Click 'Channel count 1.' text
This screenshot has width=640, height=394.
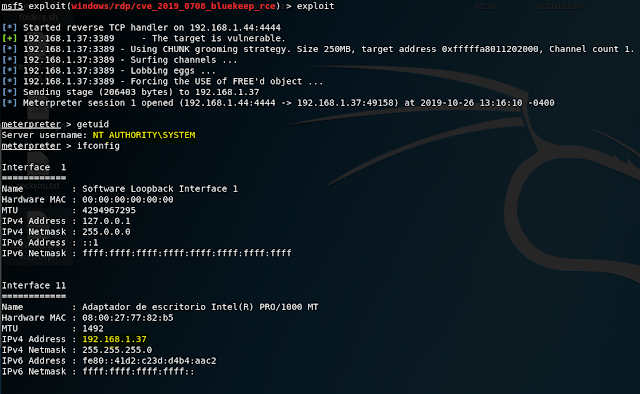[x=591, y=49]
